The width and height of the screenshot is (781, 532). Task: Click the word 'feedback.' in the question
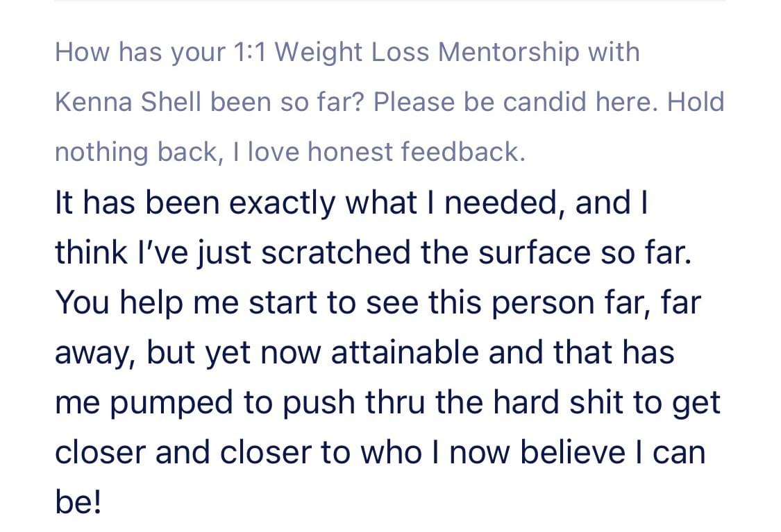[463, 151]
